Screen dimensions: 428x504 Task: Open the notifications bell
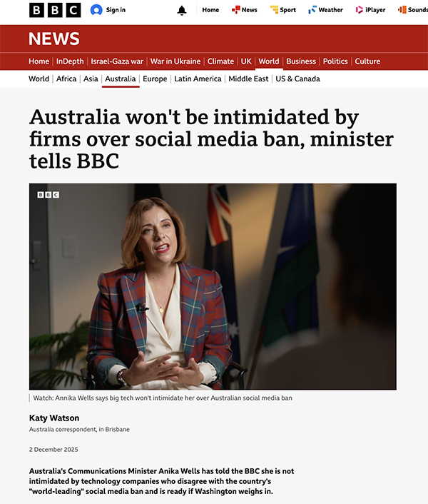[x=182, y=10]
